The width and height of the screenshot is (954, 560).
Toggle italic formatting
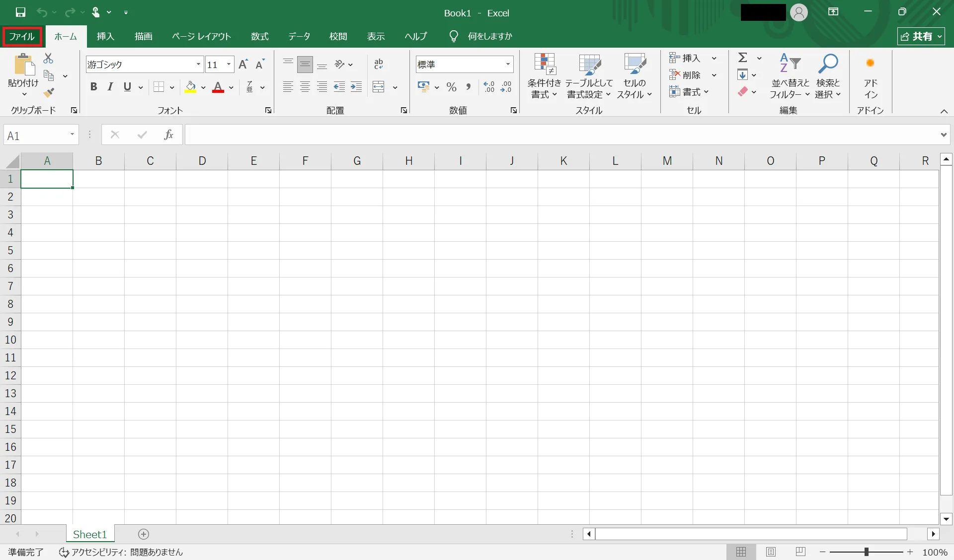click(x=110, y=87)
